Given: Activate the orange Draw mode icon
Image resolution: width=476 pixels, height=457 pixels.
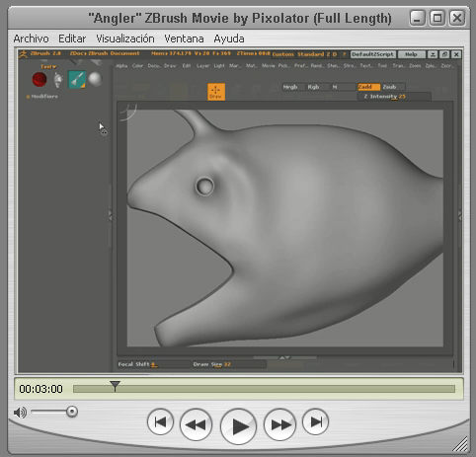Looking at the screenshot, I should tap(216, 92).
